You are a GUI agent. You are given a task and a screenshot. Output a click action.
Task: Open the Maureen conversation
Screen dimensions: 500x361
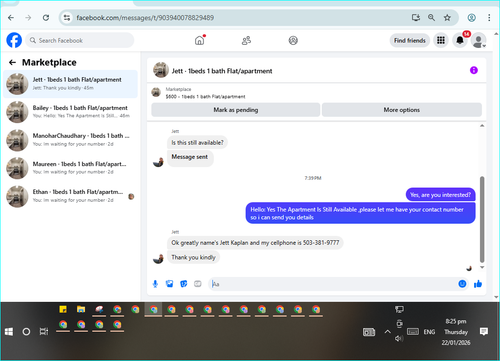coord(70,168)
